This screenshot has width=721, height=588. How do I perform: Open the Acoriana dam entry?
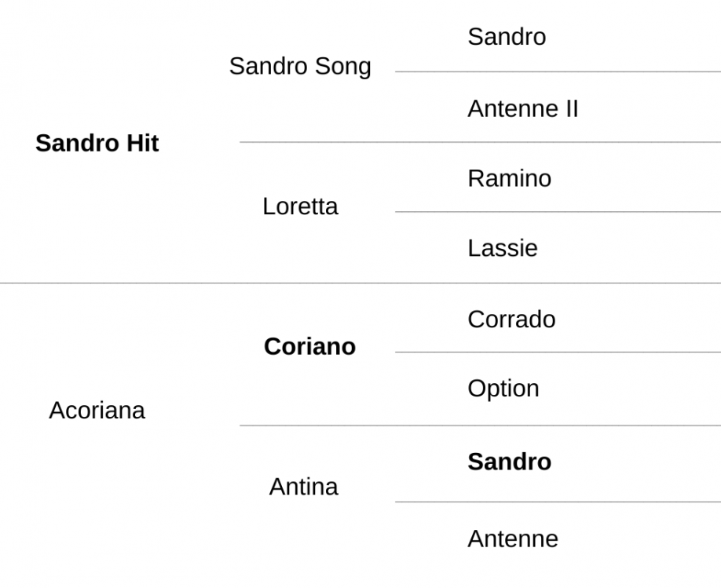[97, 410]
